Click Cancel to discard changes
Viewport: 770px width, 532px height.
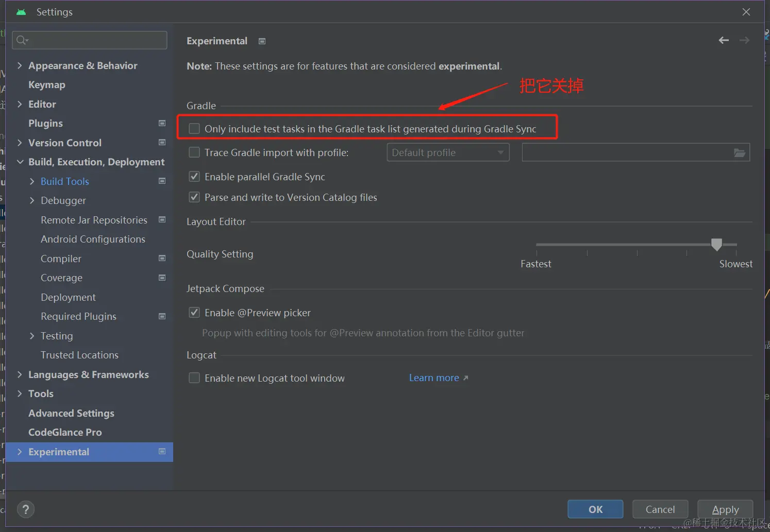coord(660,509)
